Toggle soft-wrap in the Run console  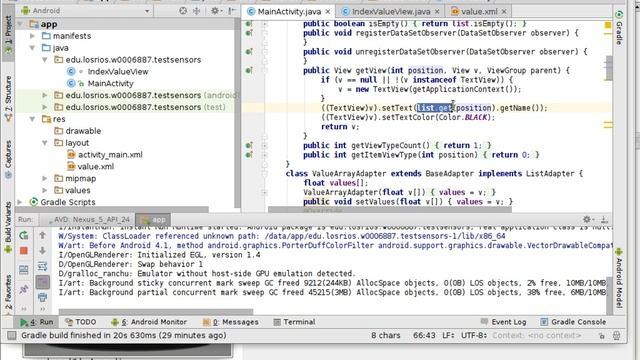tap(42, 266)
